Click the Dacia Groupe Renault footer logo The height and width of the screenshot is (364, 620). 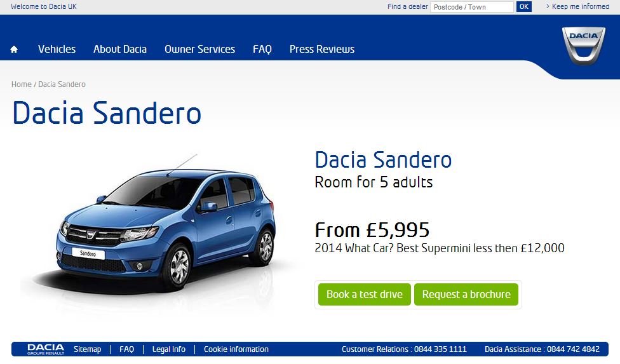pos(46,349)
